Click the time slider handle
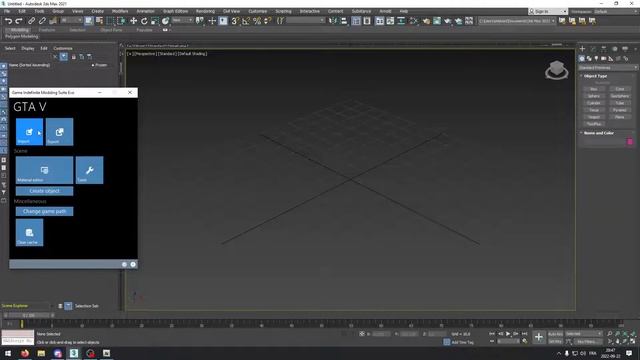The image size is (640, 360). [29, 316]
